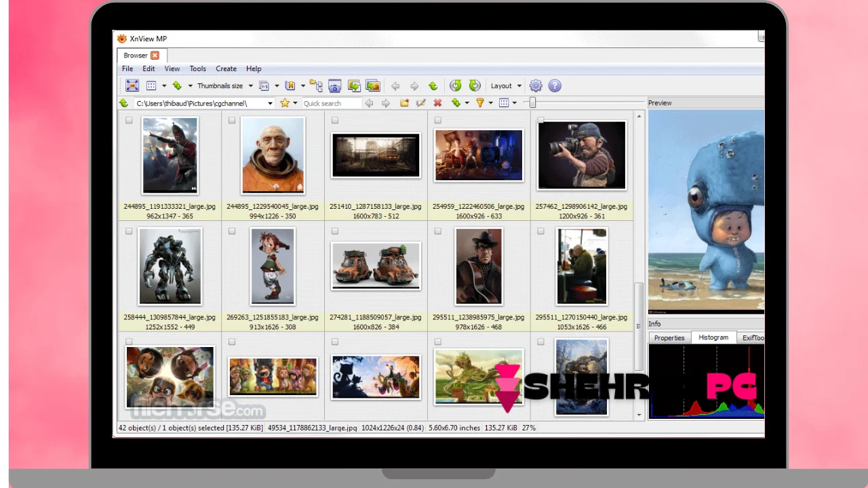Click the orange filter funnel icon
This screenshot has width=868, height=488.
point(480,103)
